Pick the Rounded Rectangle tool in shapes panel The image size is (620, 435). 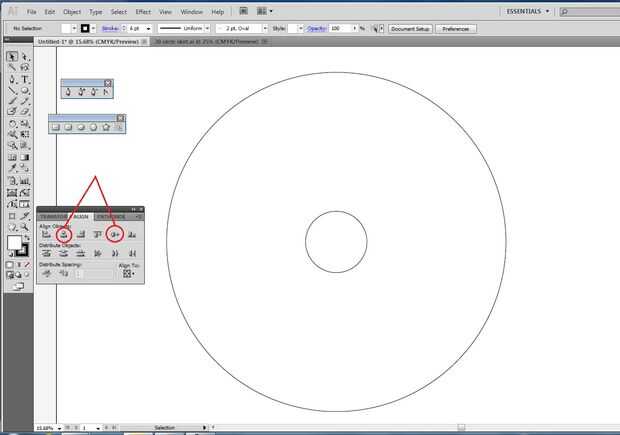point(68,127)
